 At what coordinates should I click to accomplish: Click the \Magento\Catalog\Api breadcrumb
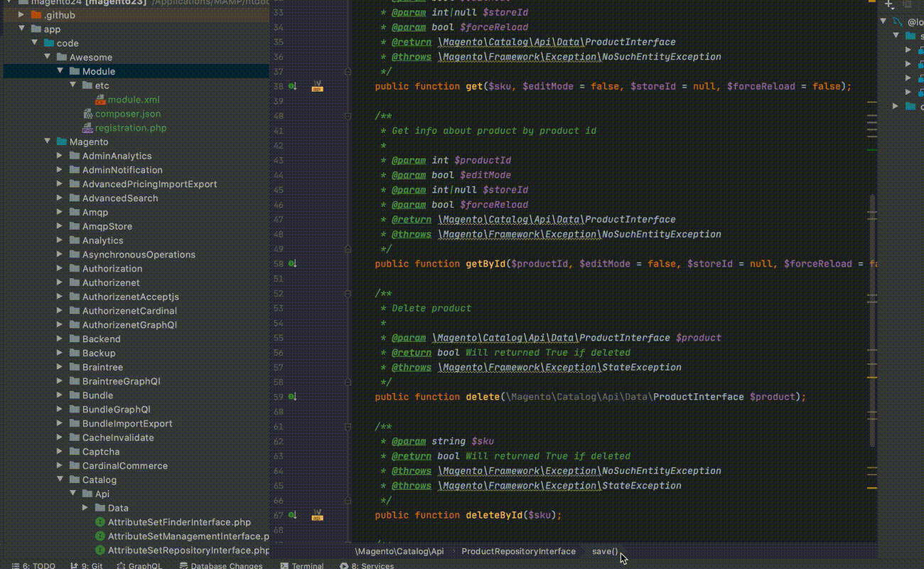click(399, 551)
